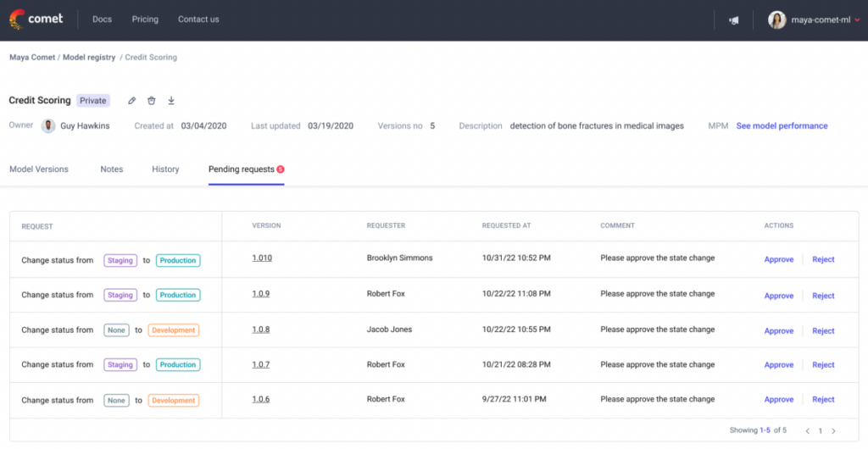Click the red pending requests count badge
Viewport: 868px width, 449px height.
[281, 169]
